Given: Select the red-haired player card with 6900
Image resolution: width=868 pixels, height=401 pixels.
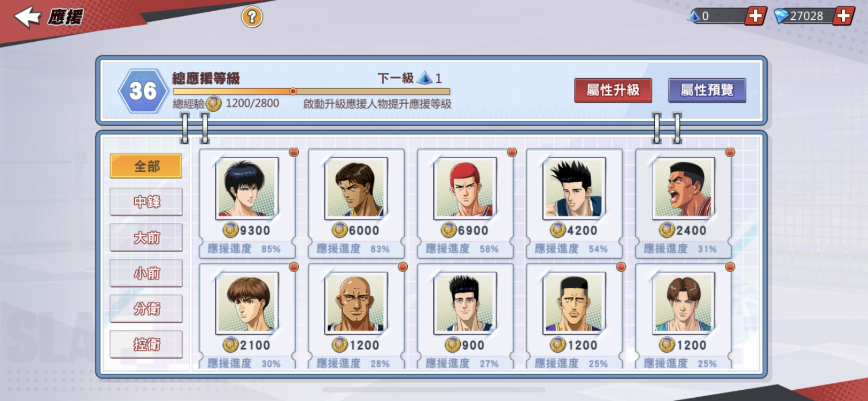Looking at the screenshot, I should tap(465, 203).
